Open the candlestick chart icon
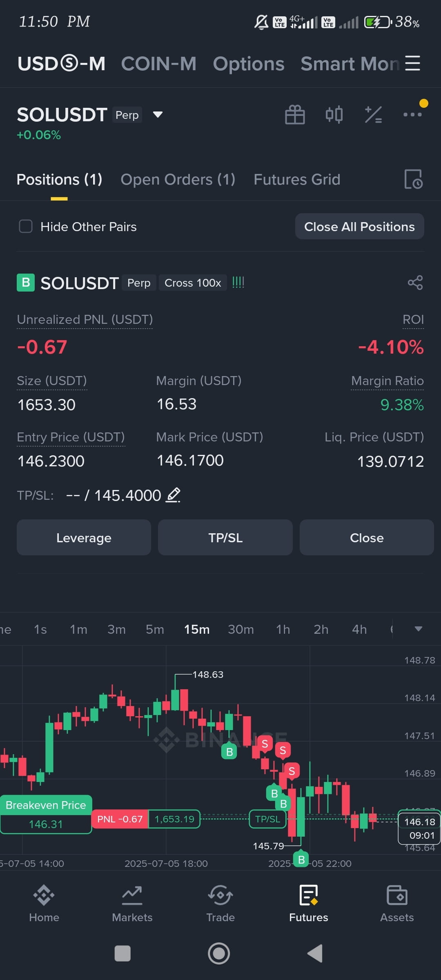Image resolution: width=441 pixels, height=980 pixels. point(334,114)
